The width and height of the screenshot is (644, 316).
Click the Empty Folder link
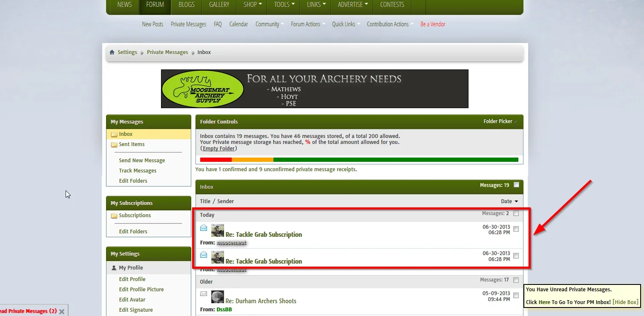tap(218, 149)
